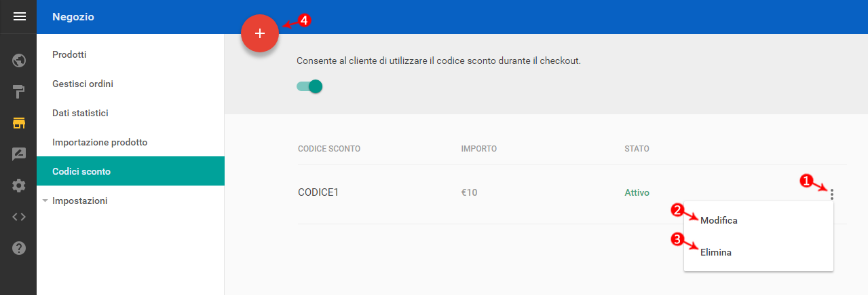Open Dati statistici page
Screen dimensions: 868x295
click(80, 114)
